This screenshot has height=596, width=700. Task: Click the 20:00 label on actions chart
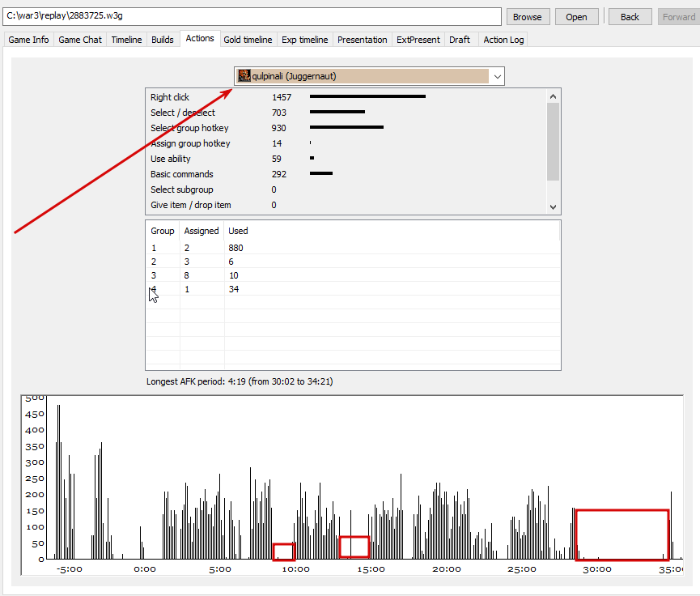point(447,569)
